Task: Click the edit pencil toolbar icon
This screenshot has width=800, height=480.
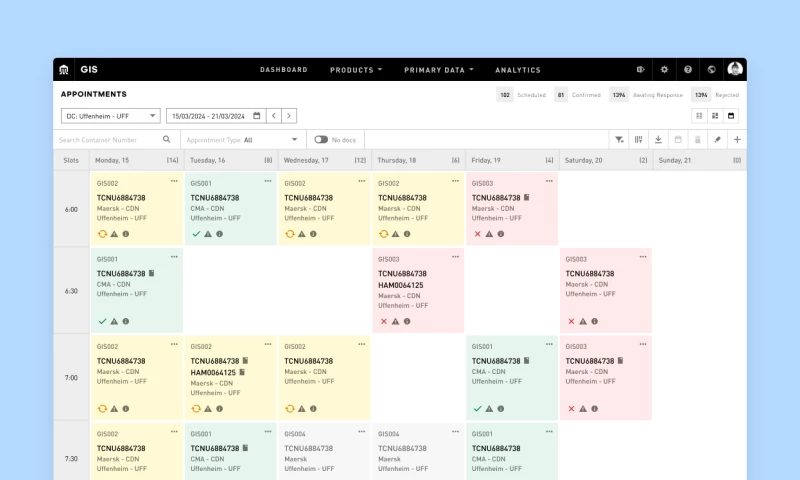Action: coord(717,140)
